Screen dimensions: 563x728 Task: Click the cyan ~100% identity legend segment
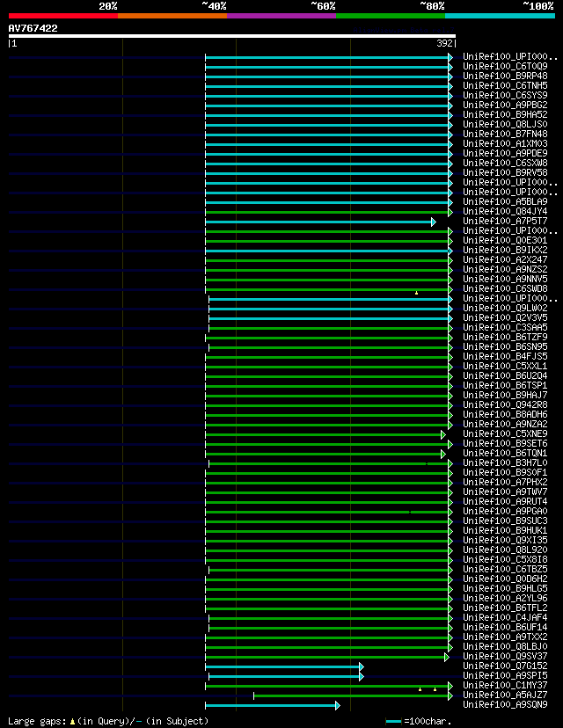coord(500,16)
